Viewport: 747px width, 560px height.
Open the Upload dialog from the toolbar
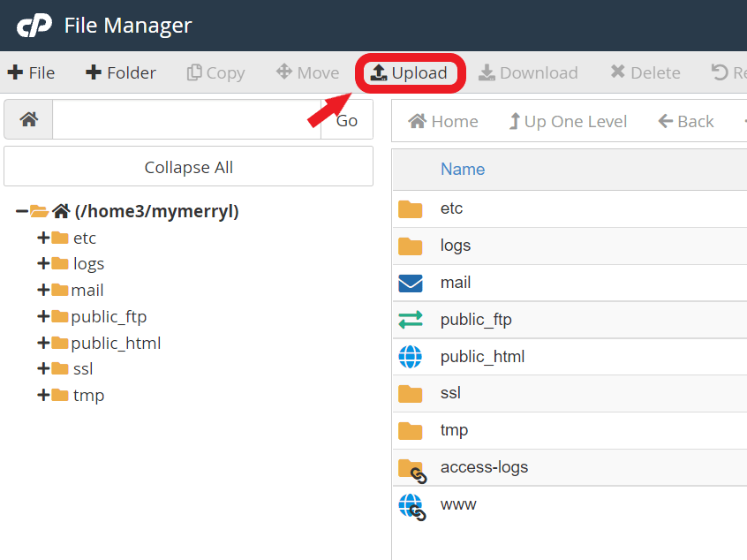tap(409, 73)
